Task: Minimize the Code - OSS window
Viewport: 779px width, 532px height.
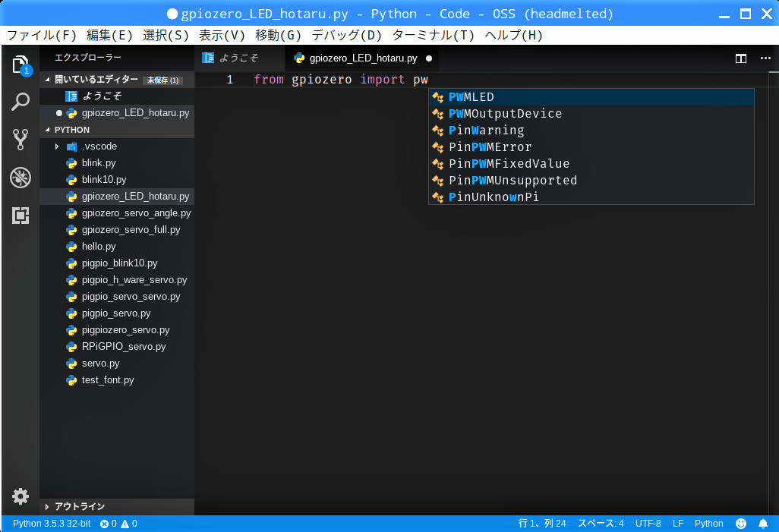Action: coord(724,15)
